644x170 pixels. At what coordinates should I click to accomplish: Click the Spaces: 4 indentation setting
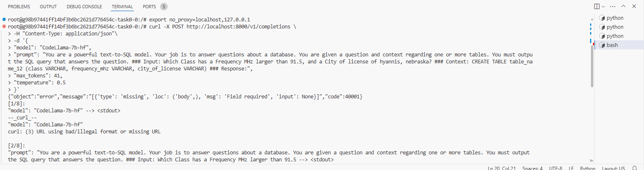coord(532,168)
